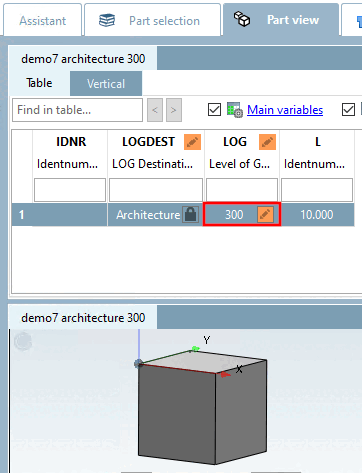Click the IDNR column filter field
This screenshot has height=473, width=362.
(x=70, y=190)
